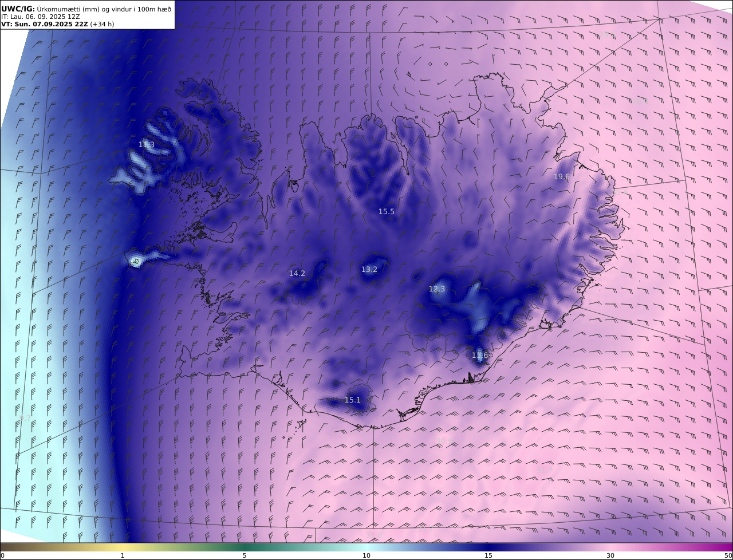Click the colorbar tick label 5
The height and width of the screenshot is (560, 733).
pyautogui.click(x=245, y=555)
